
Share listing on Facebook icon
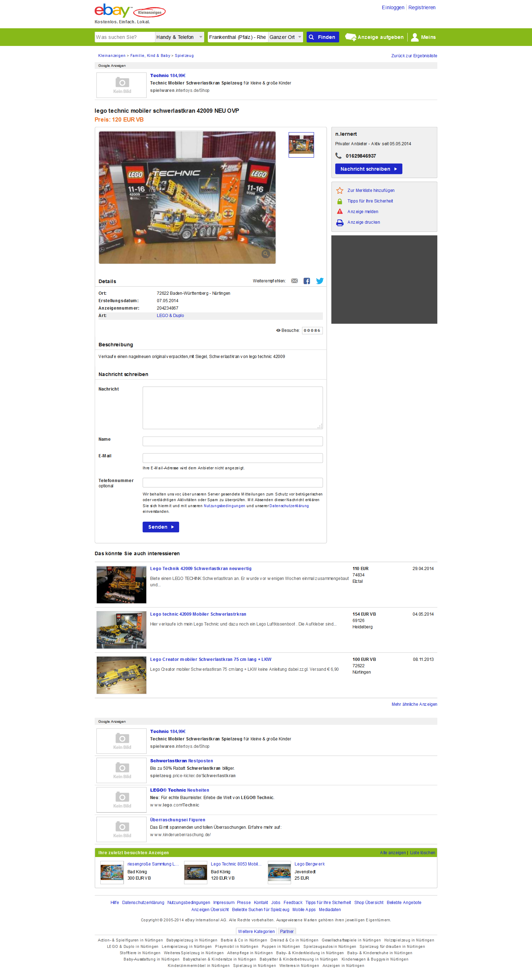(x=307, y=281)
